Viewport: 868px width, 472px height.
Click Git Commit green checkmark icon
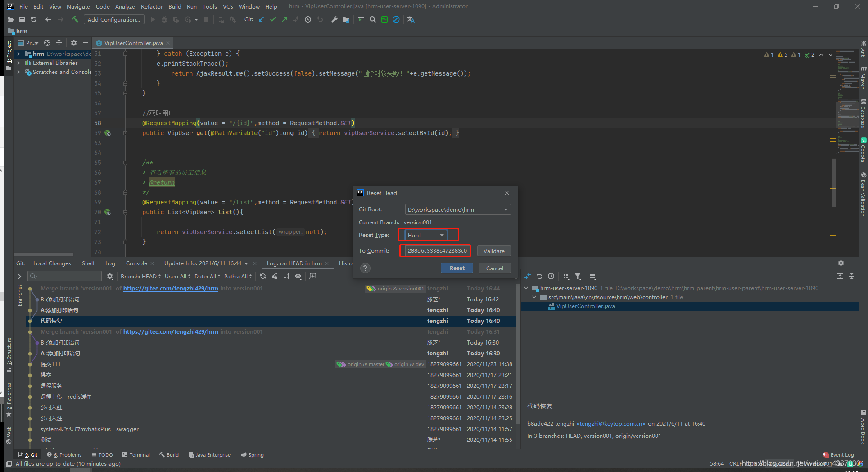click(x=273, y=19)
